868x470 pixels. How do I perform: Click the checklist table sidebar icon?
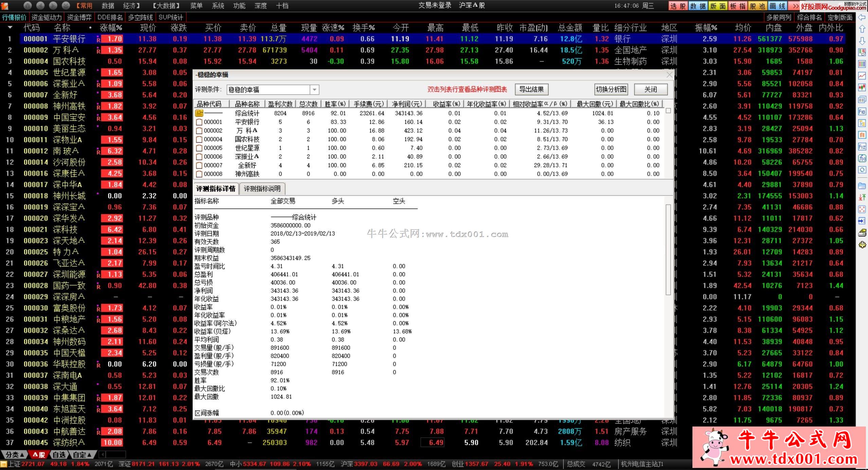862,52
